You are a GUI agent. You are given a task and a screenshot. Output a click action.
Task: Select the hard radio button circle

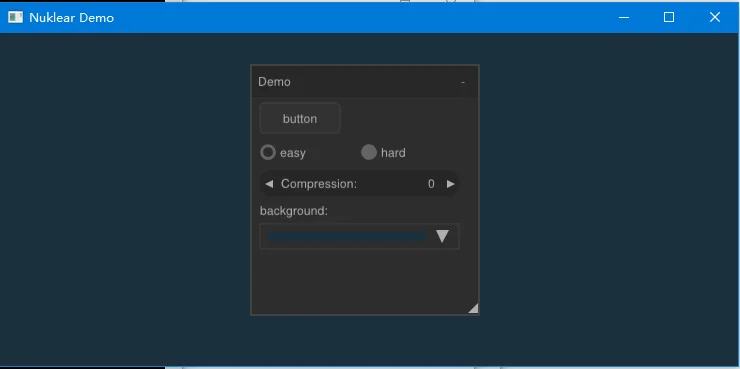(x=369, y=152)
